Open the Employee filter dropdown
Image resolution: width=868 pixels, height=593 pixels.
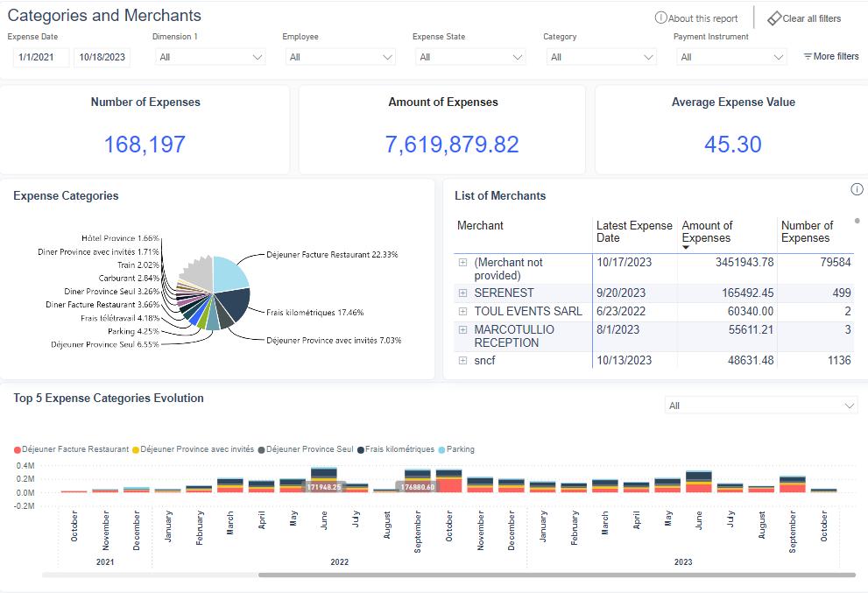340,57
